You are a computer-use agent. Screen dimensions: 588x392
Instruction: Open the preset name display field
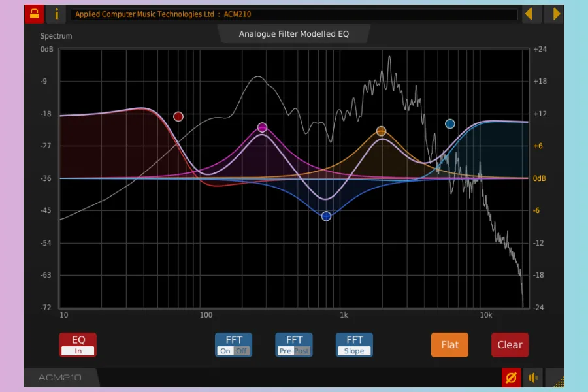[294, 14]
